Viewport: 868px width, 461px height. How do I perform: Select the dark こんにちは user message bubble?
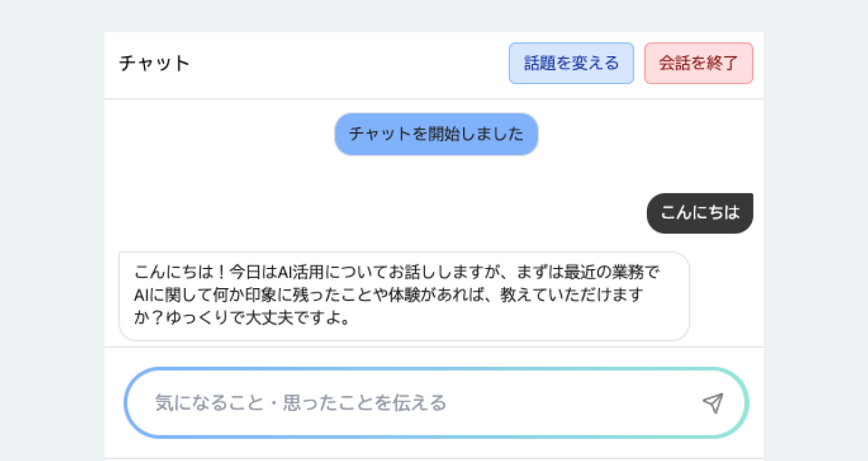click(699, 213)
